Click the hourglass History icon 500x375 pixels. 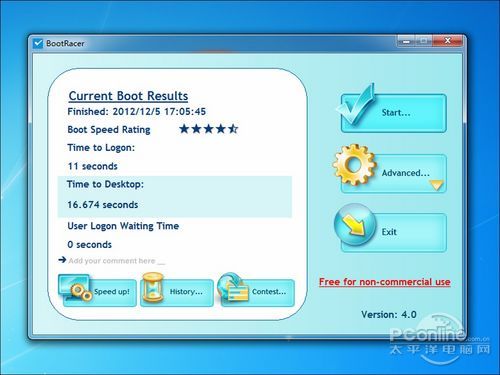tap(153, 287)
